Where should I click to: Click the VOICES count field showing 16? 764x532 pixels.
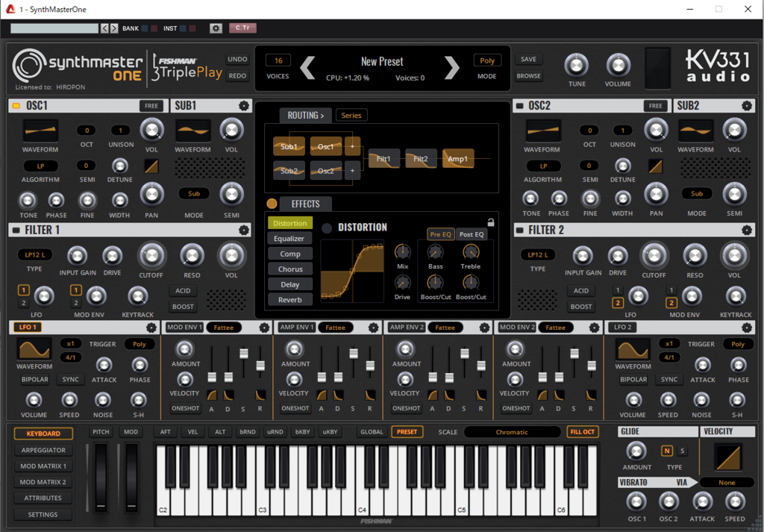point(278,60)
